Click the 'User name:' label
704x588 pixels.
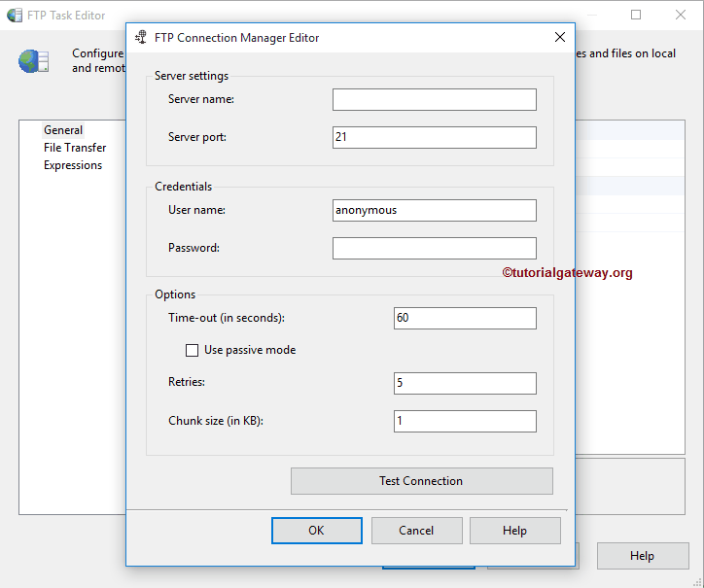[196, 210]
